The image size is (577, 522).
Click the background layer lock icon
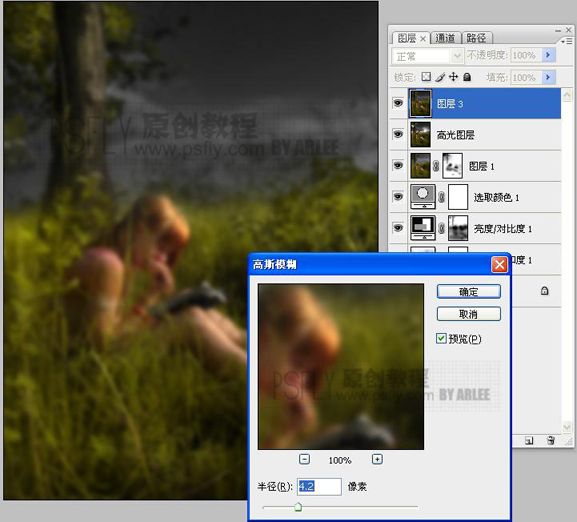tap(545, 291)
